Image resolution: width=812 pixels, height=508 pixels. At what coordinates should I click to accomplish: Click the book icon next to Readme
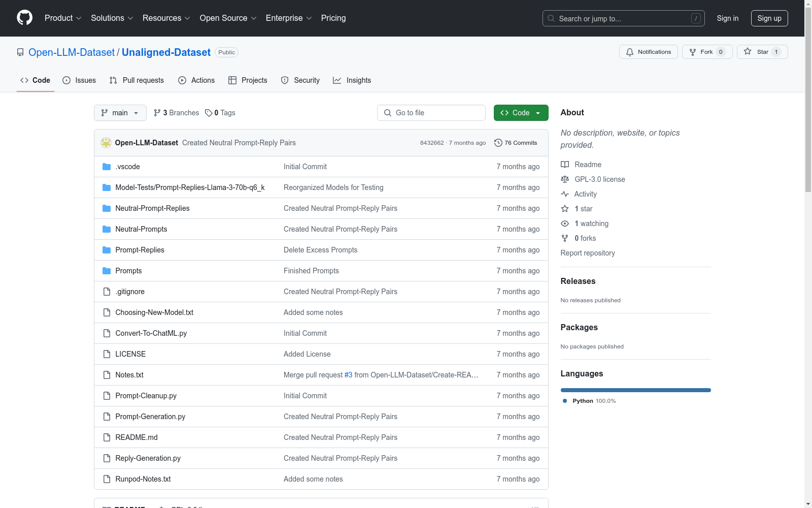(565, 165)
